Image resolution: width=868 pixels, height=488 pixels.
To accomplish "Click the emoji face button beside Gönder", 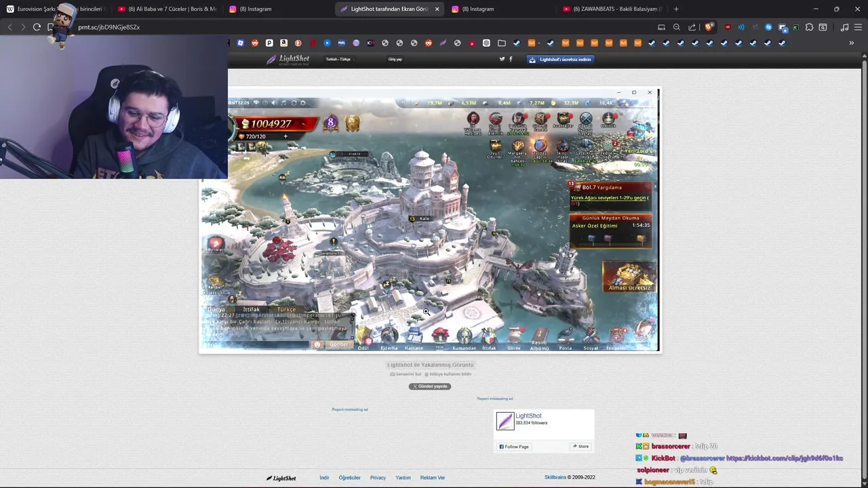I will pyautogui.click(x=317, y=344).
